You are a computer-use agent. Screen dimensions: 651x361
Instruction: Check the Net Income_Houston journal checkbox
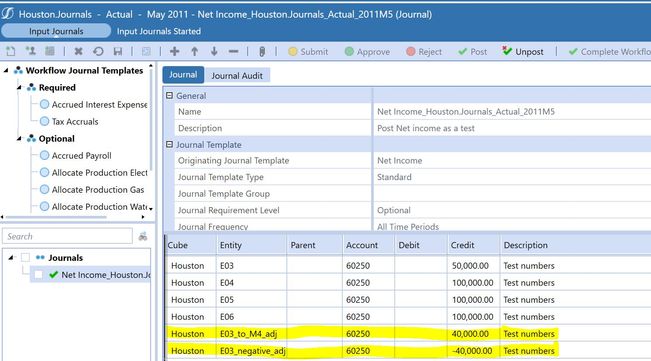(x=38, y=275)
